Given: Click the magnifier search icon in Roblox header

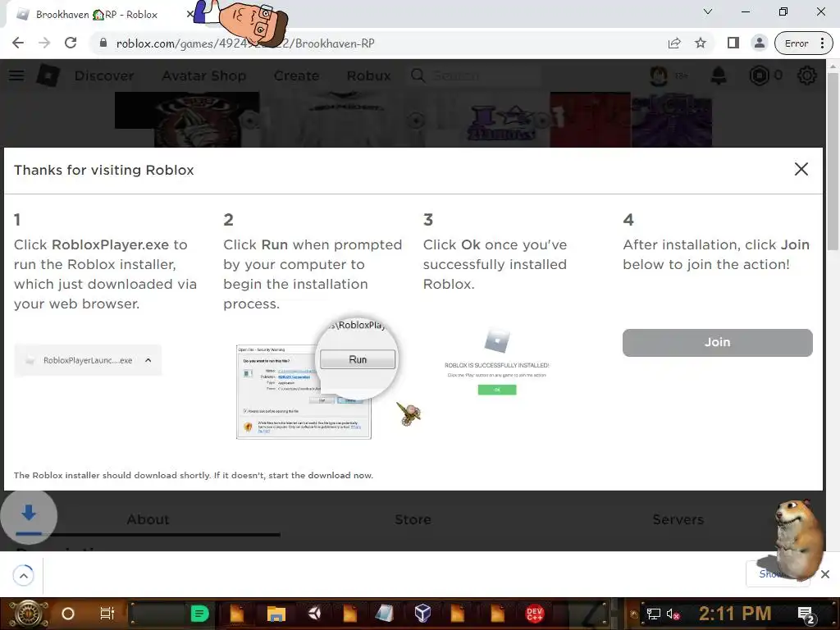Looking at the screenshot, I should pyautogui.click(x=418, y=75).
